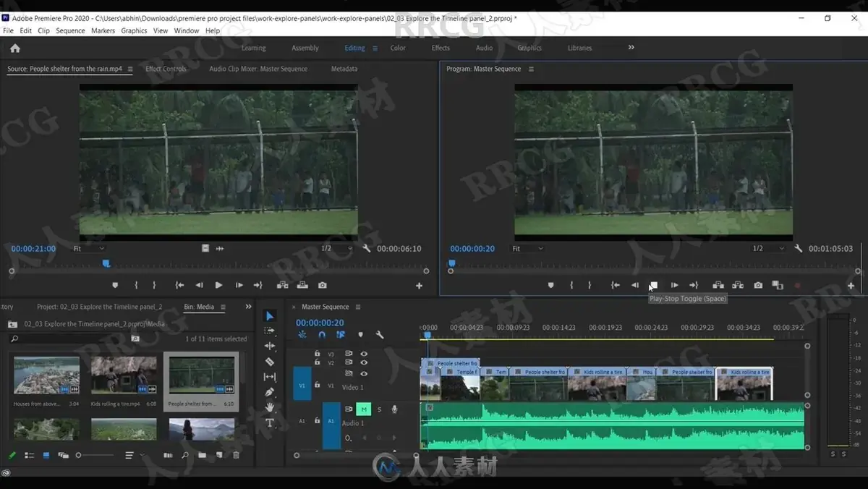Expand workspace overflow chevrons
The width and height of the screenshot is (868, 489).
point(631,48)
